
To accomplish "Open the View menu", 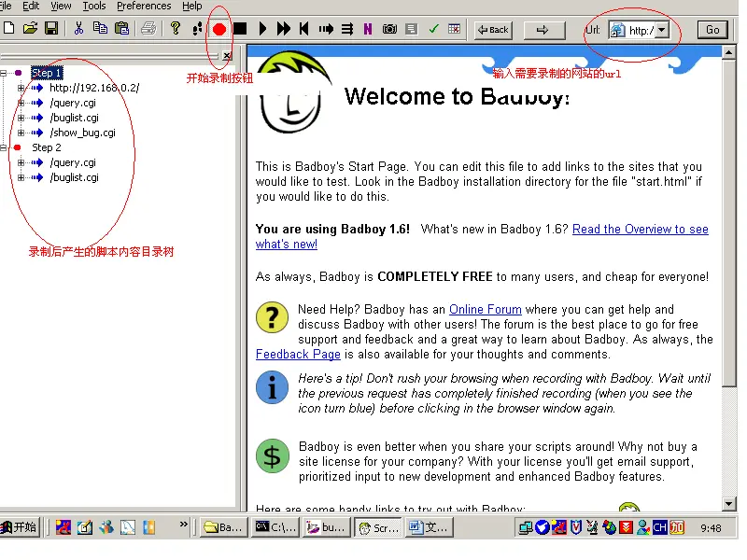I will [x=61, y=6].
